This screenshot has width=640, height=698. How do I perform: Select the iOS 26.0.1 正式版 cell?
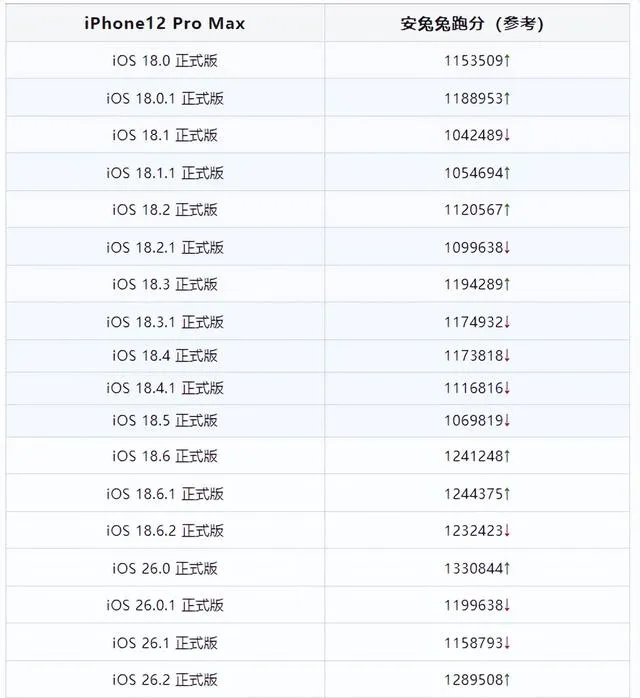pos(165,605)
